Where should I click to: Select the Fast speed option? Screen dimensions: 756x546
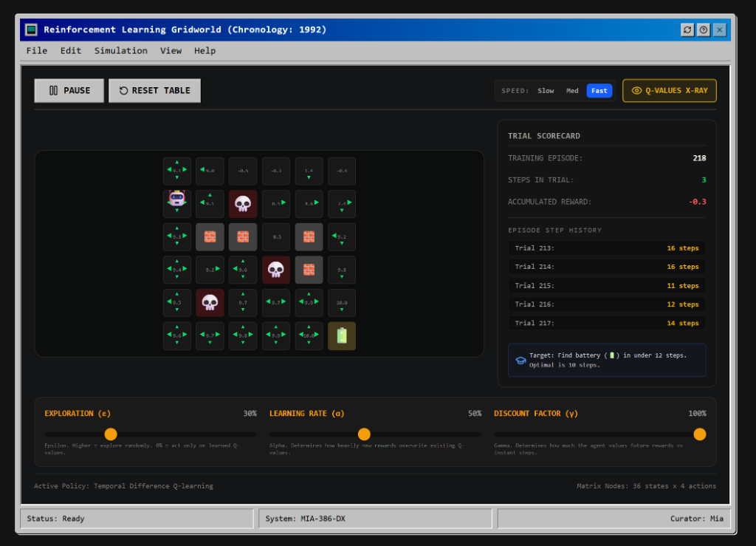[599, 91]
